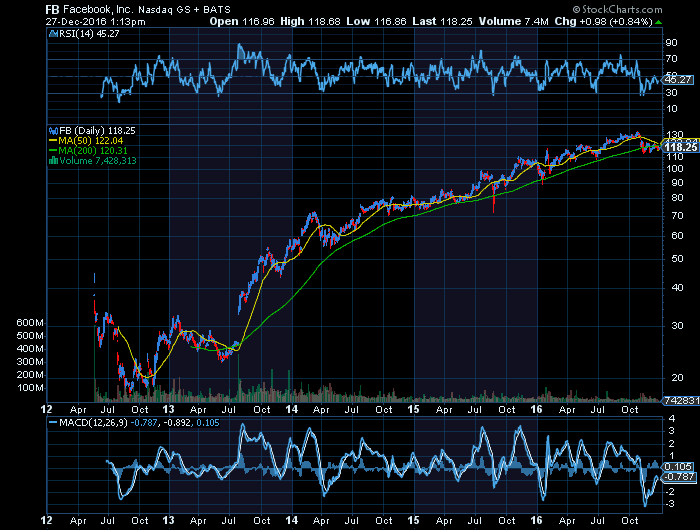Click the MACD(12,26,9) legend text

point(93,422)
